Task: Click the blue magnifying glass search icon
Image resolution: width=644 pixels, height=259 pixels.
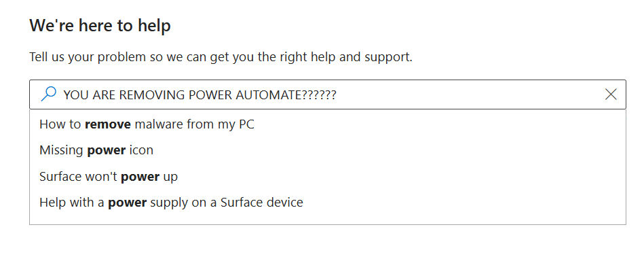Action: point(48,94)
